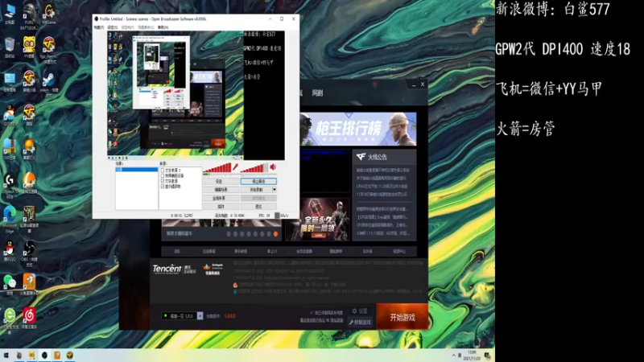Click the 停止串流 button in OBS
The height and width of the screenshot is (362, 644).
coord(258,181)
